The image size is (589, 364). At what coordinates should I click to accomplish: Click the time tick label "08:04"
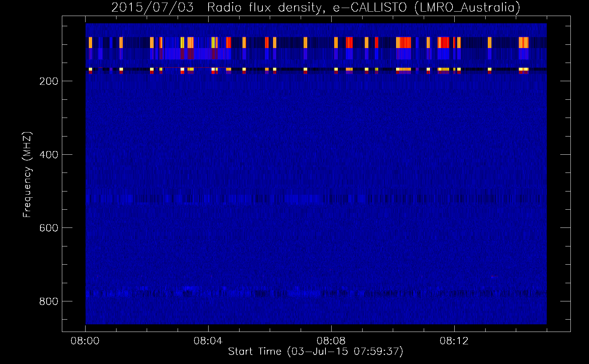[208, 341]
